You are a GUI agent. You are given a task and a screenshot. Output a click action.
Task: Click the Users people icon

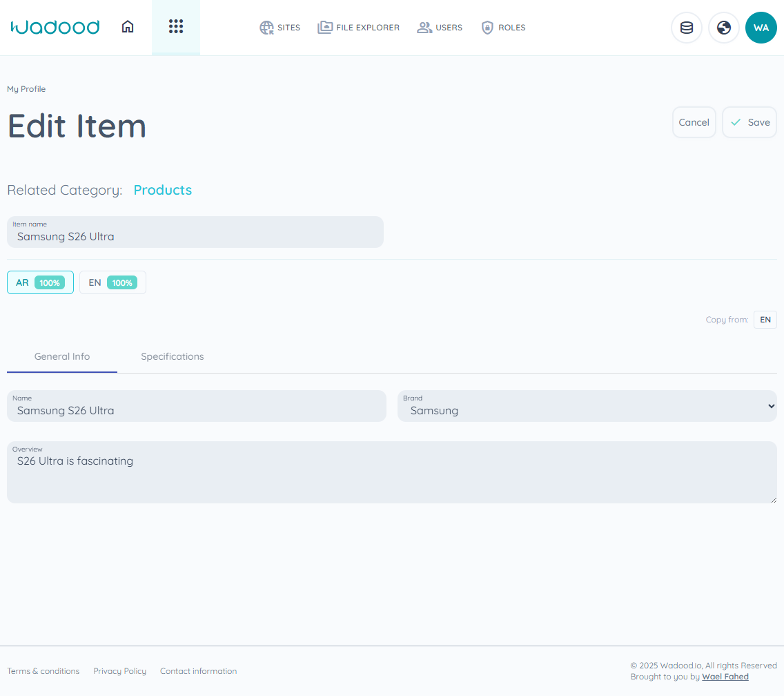(x=424, y=28)
